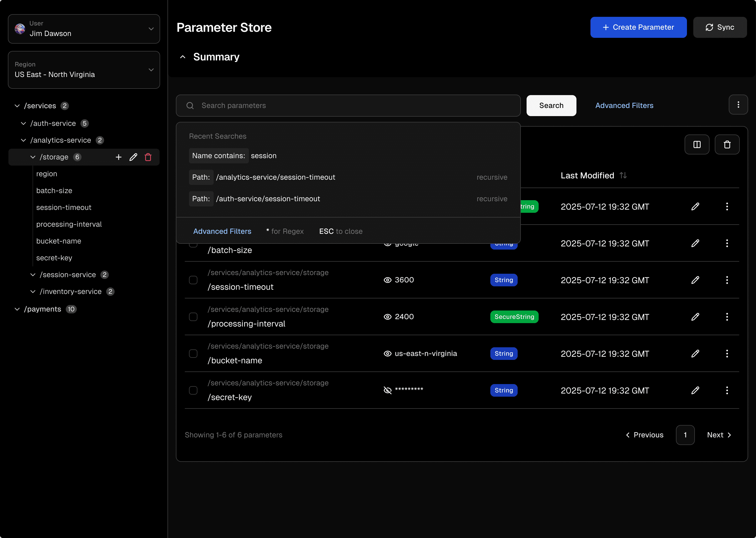Click the Create Parameter button

pos(638,27)
